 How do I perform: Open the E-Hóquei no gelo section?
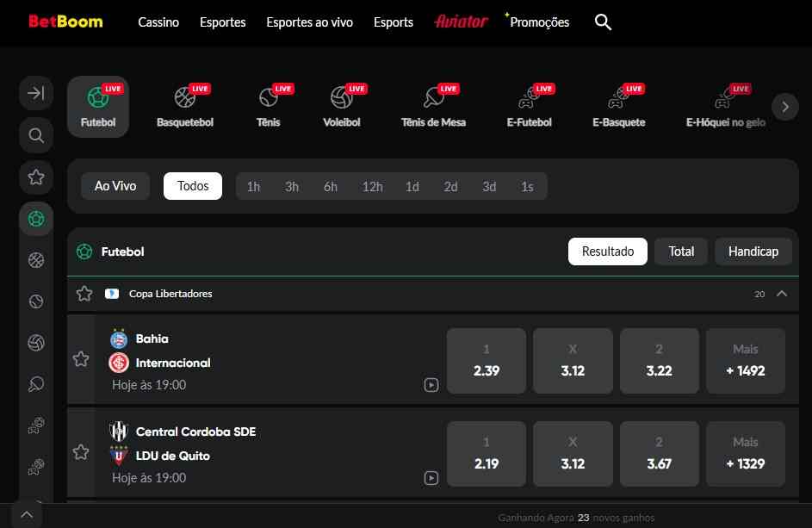[x=725, y=105]
